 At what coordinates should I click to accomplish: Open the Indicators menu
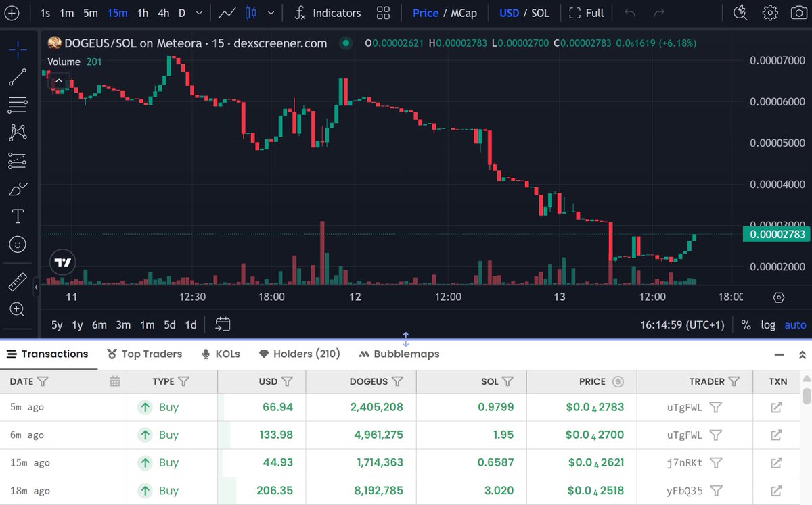328,13
